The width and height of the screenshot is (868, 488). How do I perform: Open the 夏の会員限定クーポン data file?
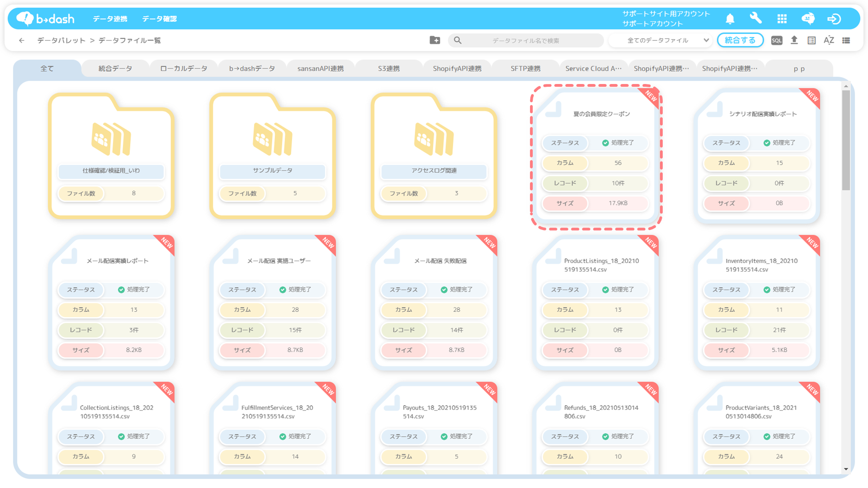coord(596,156)
